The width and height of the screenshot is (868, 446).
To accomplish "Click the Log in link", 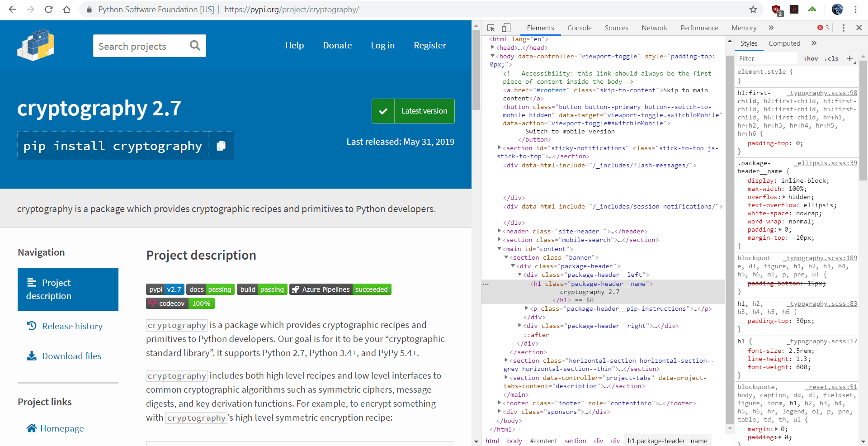I will click(x=382, y=45).
